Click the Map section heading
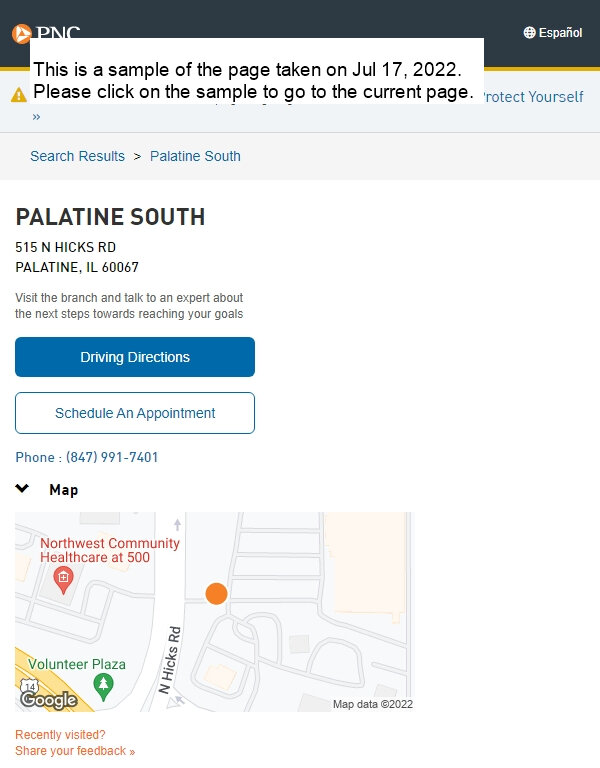 point(64,490)
